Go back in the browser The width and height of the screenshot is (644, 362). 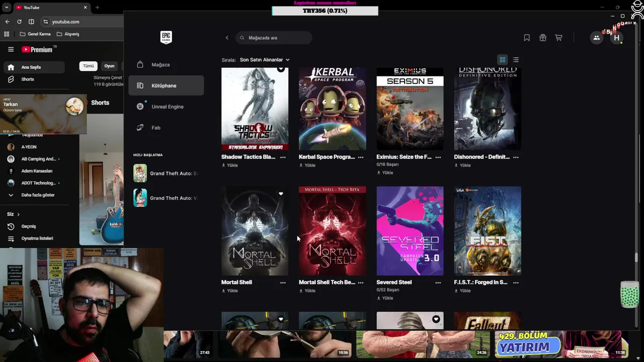7,22
